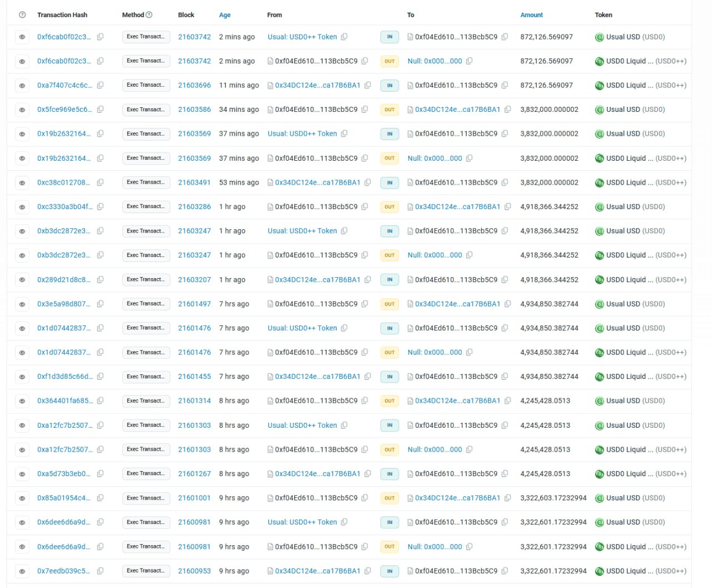Open block 21601497
712x588 pixels.
(194, 304)
